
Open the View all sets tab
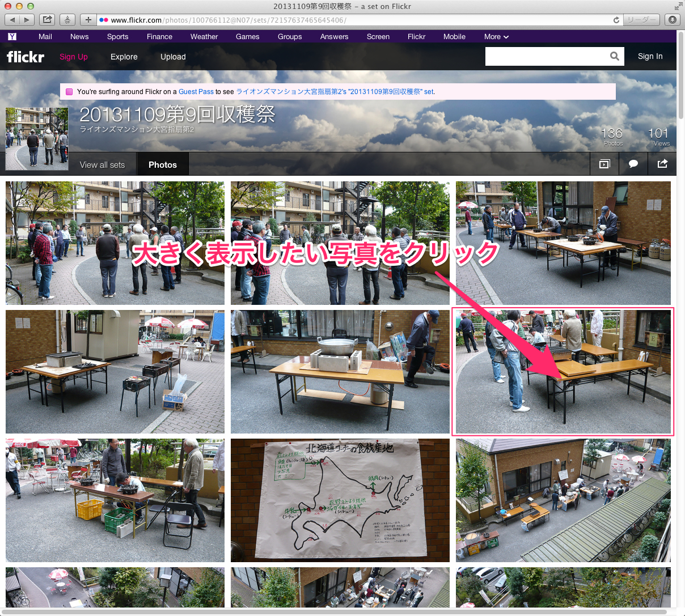(102, 165)
